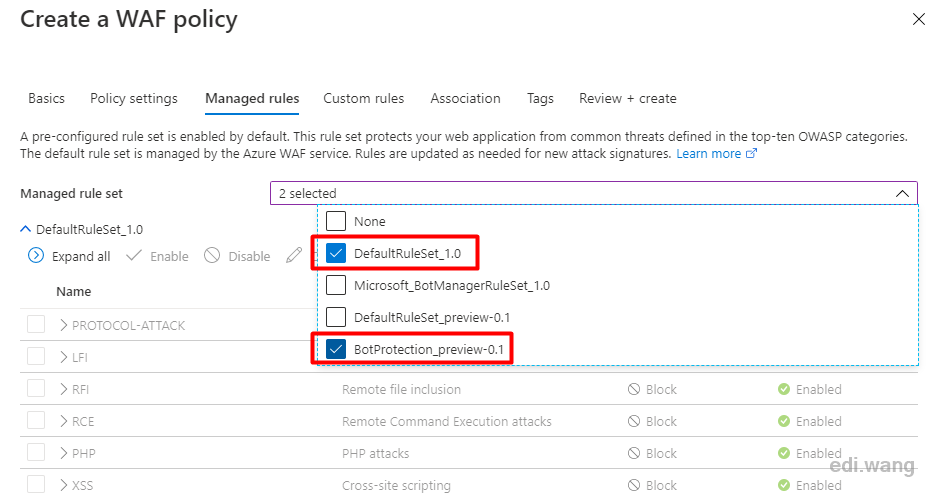The height and width of the screenshot is (494, 933).
Task: Expand the RCE rule group
Action: pyautogui.click(x=64, y=421)
